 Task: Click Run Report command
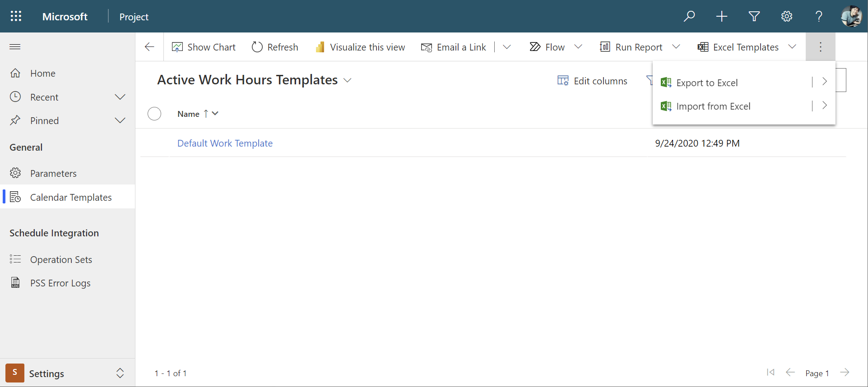point(631,47)
